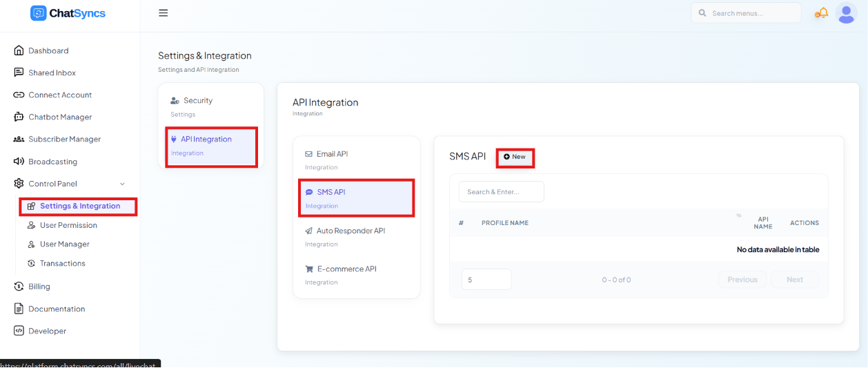Open notifications bell icon

[x=822, y=13]
